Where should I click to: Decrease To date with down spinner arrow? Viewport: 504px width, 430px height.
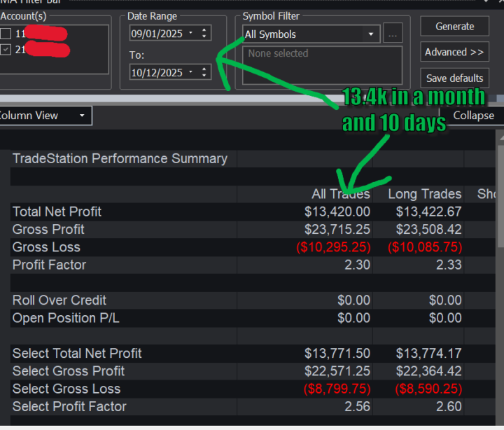point(204,75)
